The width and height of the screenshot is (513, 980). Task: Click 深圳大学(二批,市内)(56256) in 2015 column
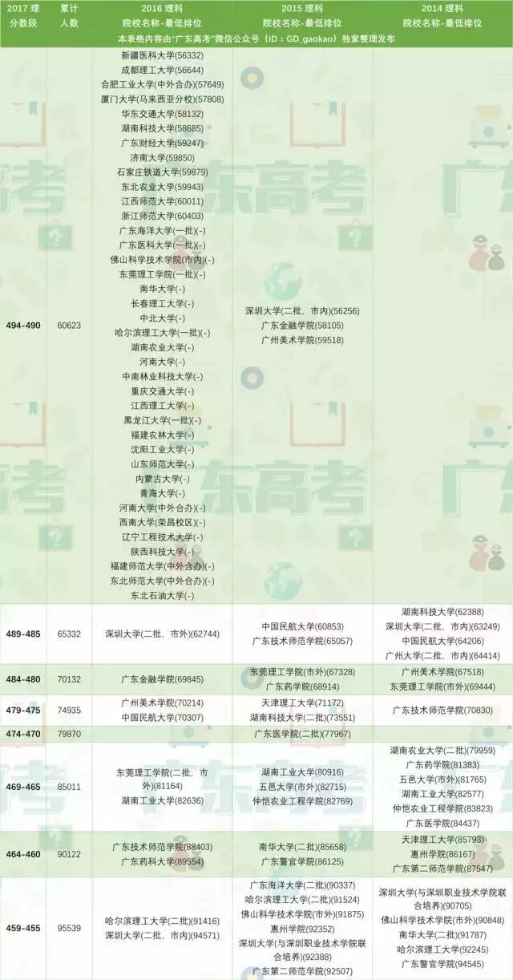302,311
